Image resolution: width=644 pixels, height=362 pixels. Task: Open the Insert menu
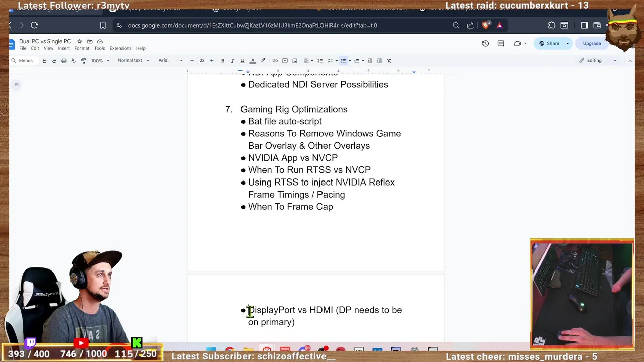[64, 48]
